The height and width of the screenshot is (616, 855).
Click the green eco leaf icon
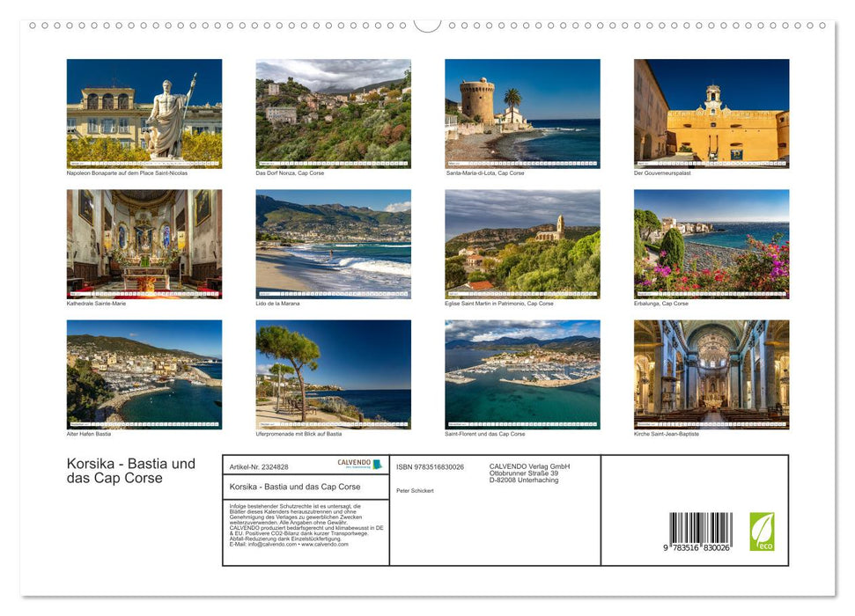[x=762, y=532]
